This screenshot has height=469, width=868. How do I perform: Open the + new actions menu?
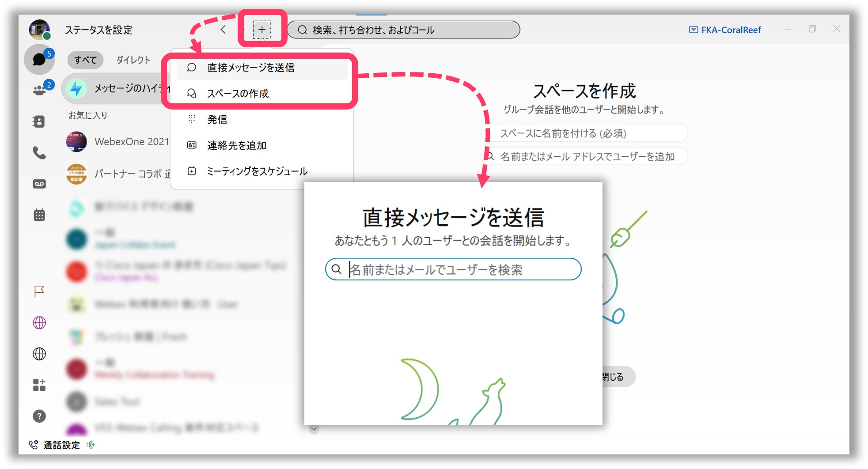[x=262, y=30]
